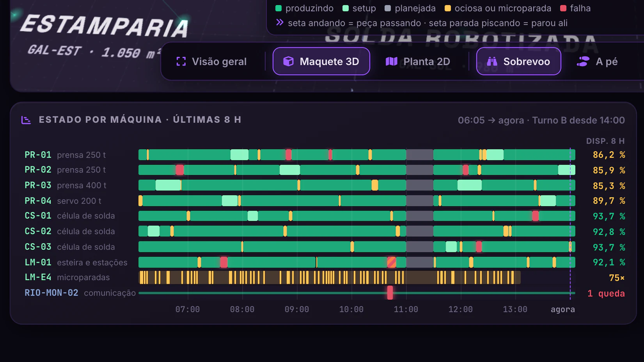The height and width of the screenshot is (362, 644).
Task: Select the PR-03 prensa 400 t row label
Action: (x=66, y=185)
